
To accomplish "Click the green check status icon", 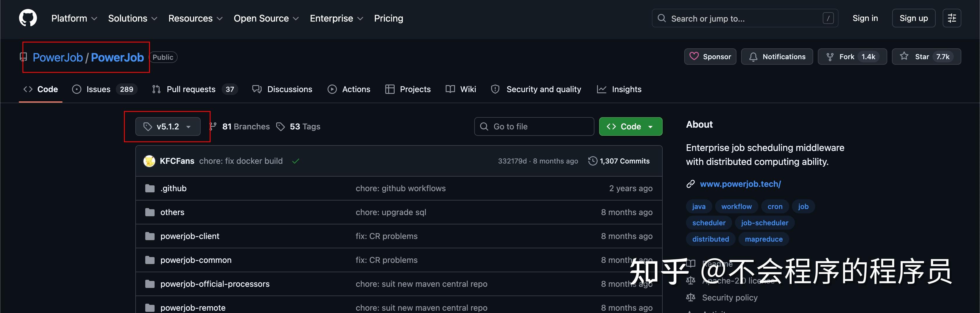I will click(x=295, y=161).
